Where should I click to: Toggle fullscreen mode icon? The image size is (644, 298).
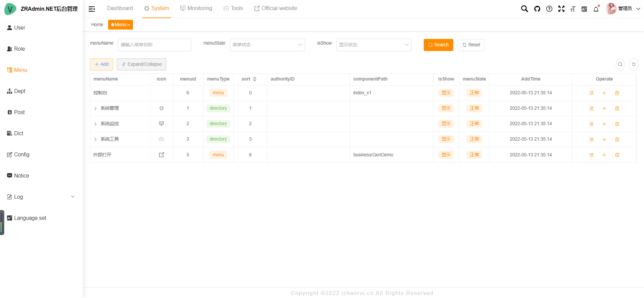pyautogui.click(x=561, y=9)
